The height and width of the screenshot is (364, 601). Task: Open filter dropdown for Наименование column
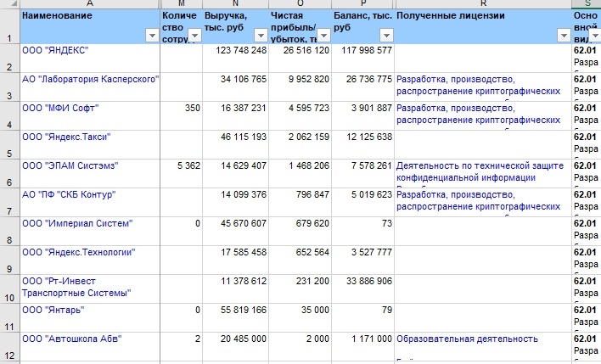pos(152,36)
